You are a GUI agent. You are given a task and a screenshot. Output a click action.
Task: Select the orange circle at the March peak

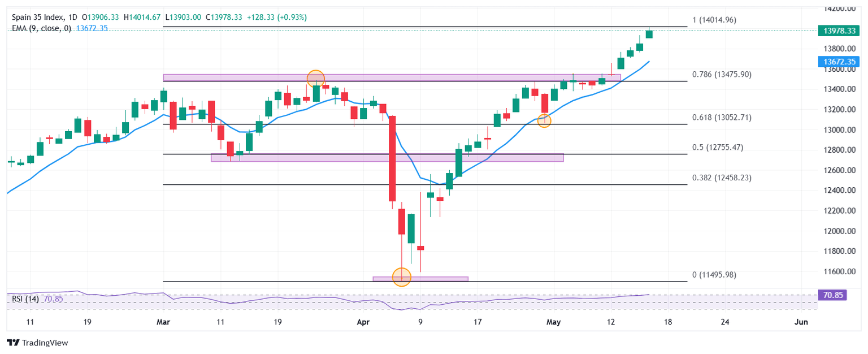(x=315, y=79)
